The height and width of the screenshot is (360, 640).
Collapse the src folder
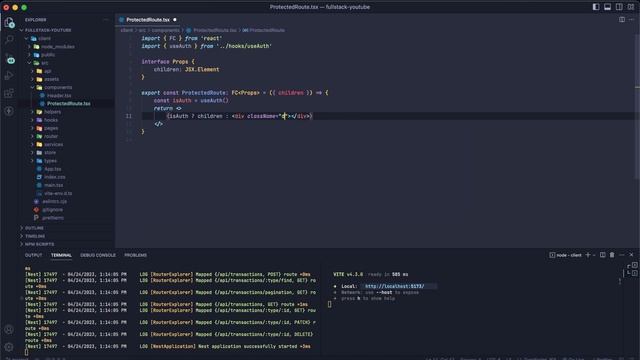[x=44, y=63]
